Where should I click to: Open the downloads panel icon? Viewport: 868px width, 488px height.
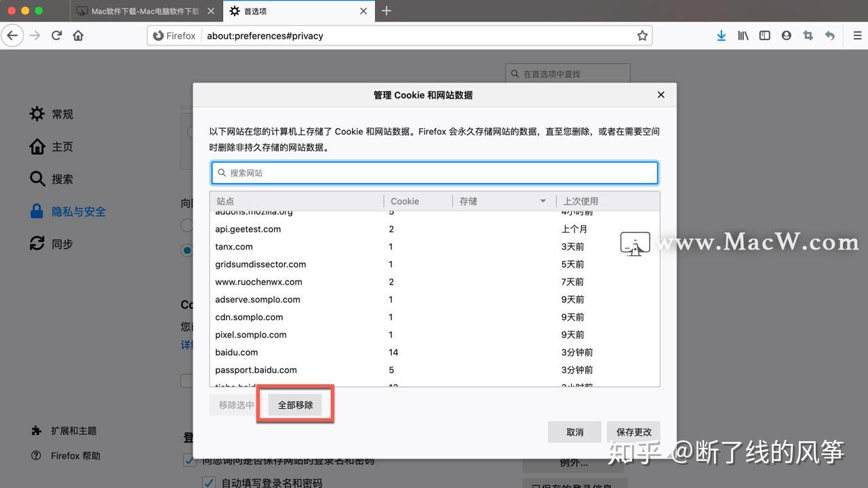pyautogui.click(x=721, y=35)
